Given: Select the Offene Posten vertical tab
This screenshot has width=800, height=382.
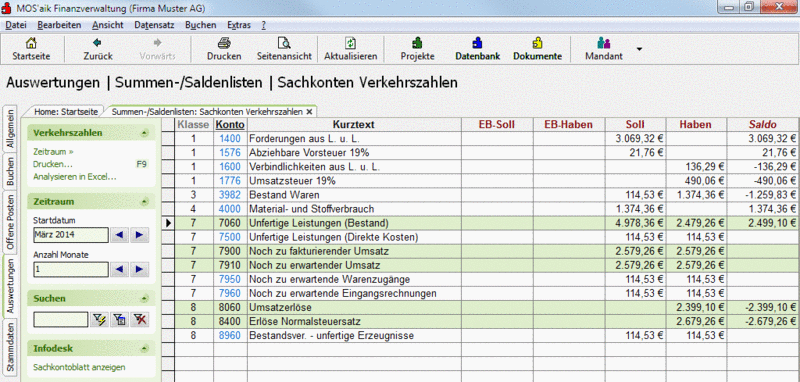Looking at the screenshot, I should click(11, 222).
